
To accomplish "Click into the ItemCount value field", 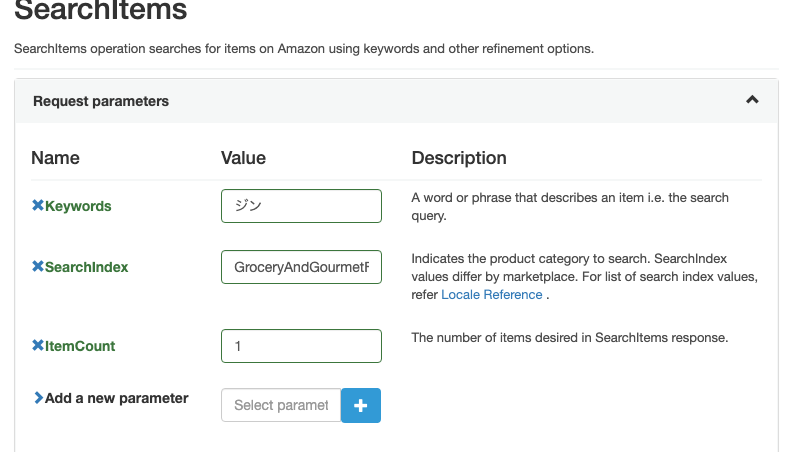I will point(301,346).
